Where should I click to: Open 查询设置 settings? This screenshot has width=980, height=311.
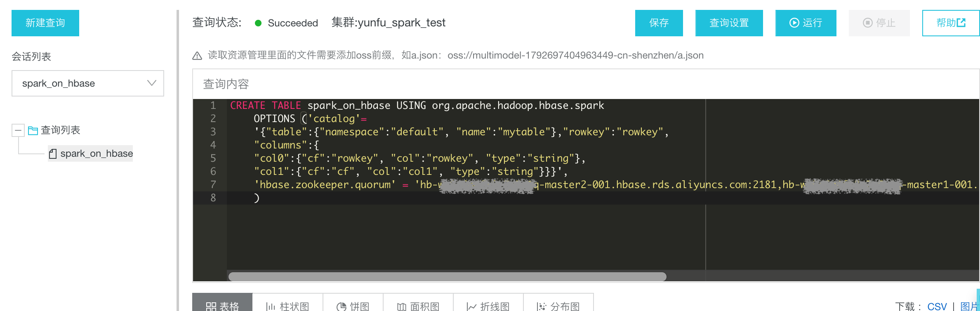pyautogui.click(x=729, y=23)
